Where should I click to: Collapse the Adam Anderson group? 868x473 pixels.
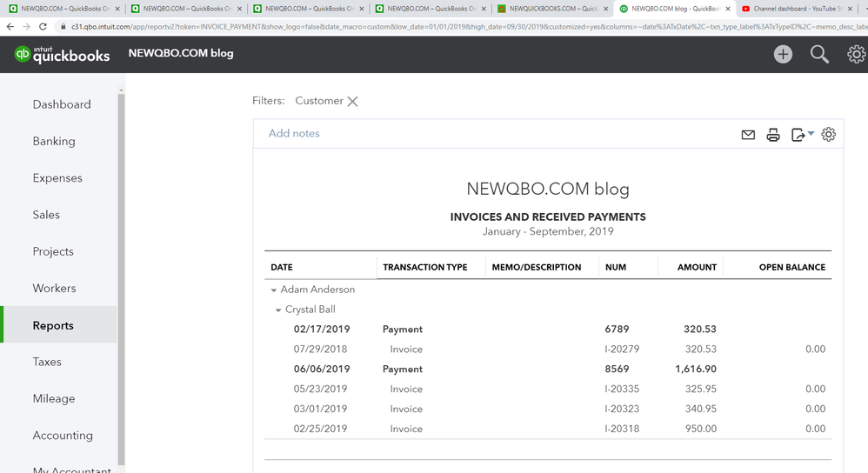click(x=273, y=290)
